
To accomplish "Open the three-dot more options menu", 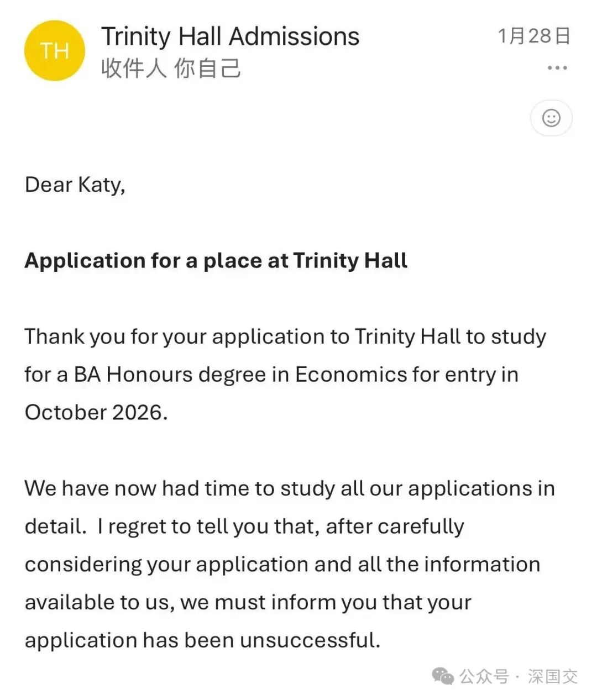I will coord(557,68).
